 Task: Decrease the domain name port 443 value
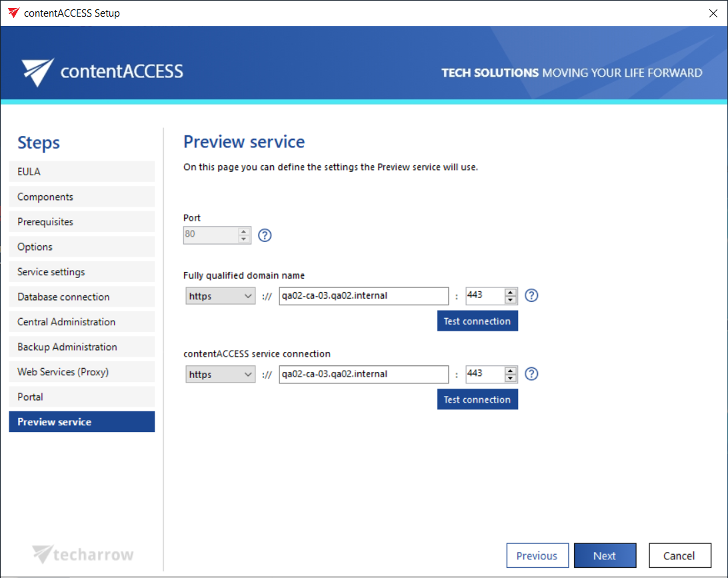511,300
